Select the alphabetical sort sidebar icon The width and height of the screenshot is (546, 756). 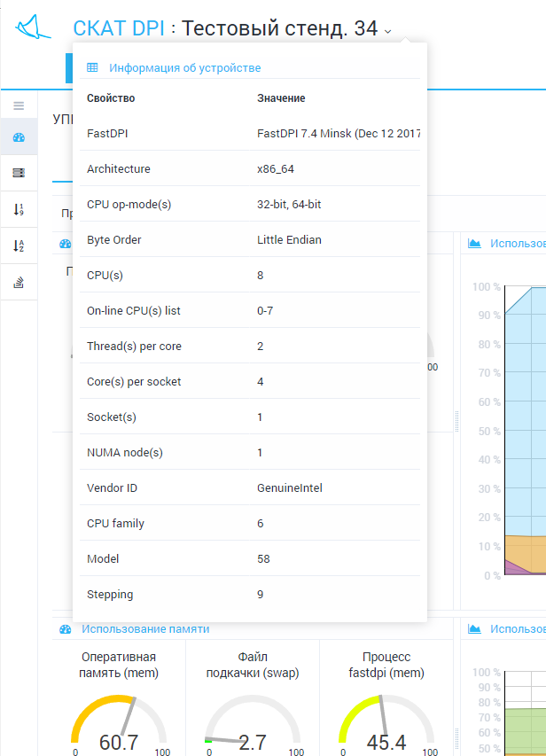coord(19,246)
